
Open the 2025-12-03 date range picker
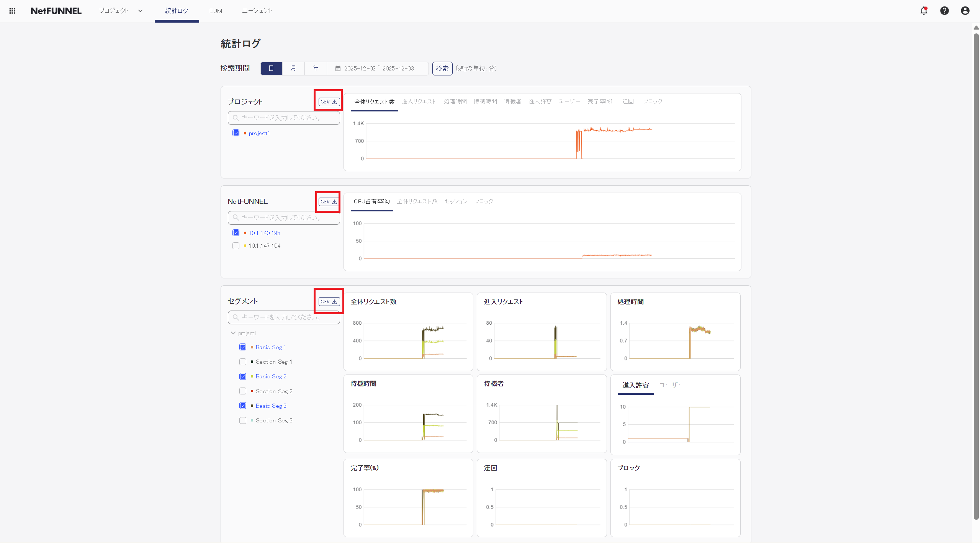tap(378, 68)
